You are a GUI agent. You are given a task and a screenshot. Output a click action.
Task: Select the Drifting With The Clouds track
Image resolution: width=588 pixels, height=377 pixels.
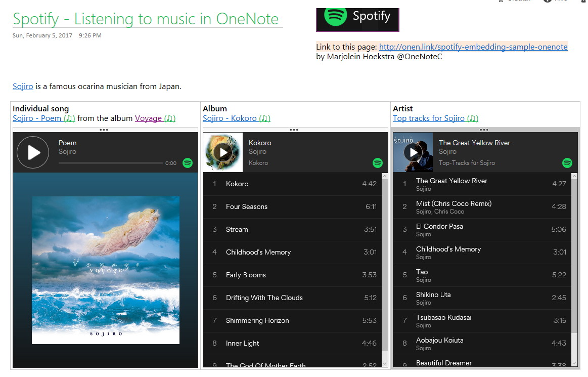click(292, 298)
